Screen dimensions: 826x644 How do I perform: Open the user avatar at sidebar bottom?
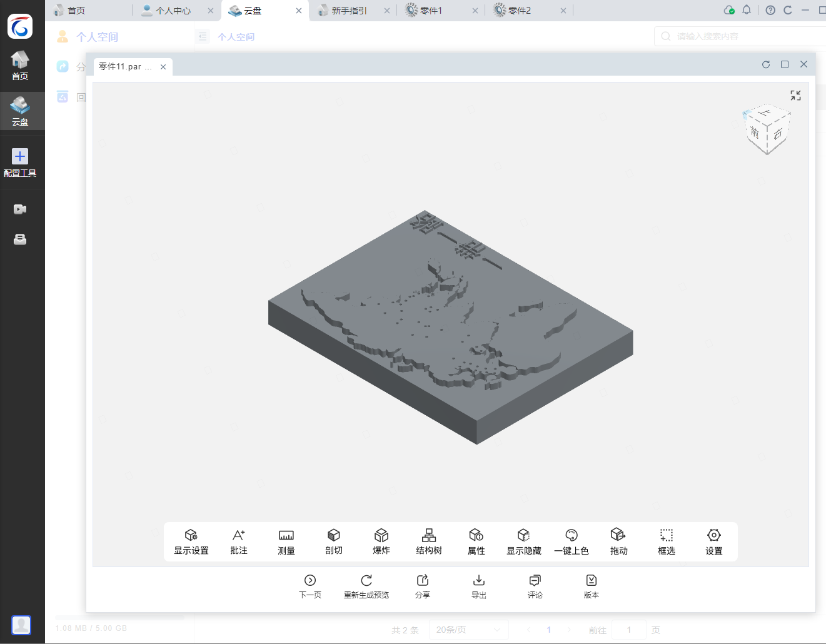(x=21, y=625)
